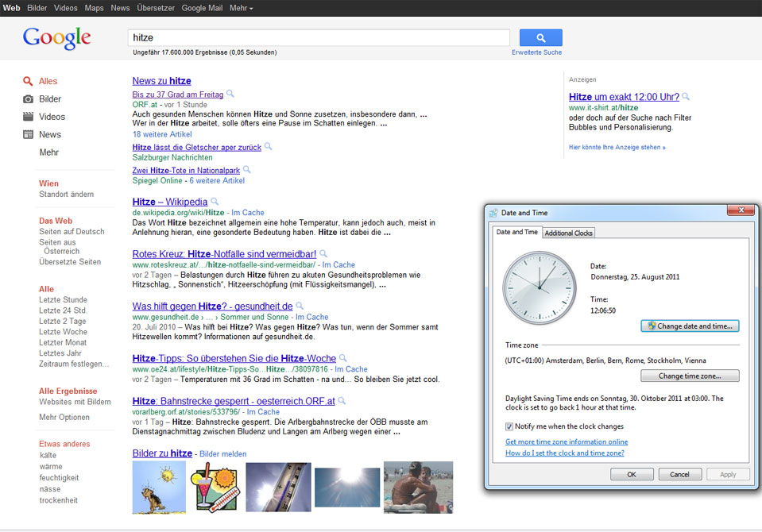
Task: Preview magnifier next to Hitze – Wikipedia
Action: coord(215,201)
